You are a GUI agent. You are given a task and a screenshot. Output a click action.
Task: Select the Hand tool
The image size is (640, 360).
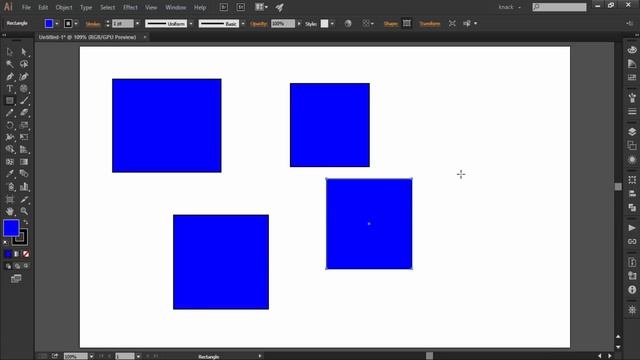pos(9,211)
